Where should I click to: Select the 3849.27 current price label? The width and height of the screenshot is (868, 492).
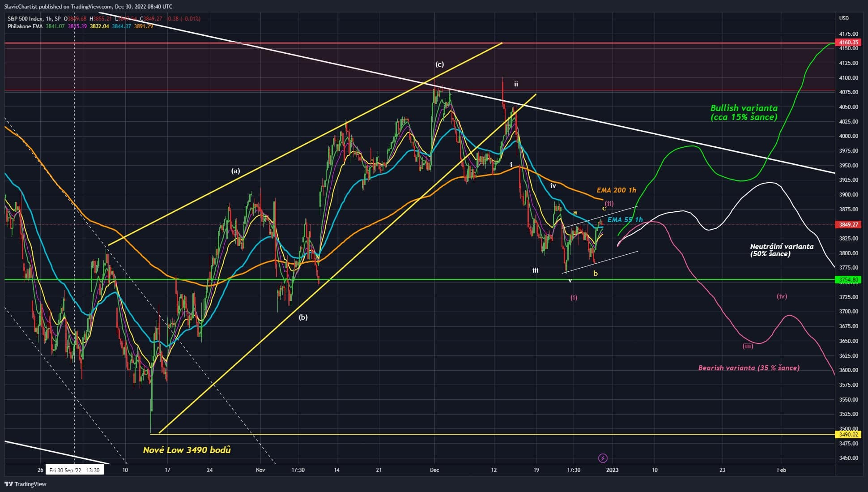click(x=848, y=224)
